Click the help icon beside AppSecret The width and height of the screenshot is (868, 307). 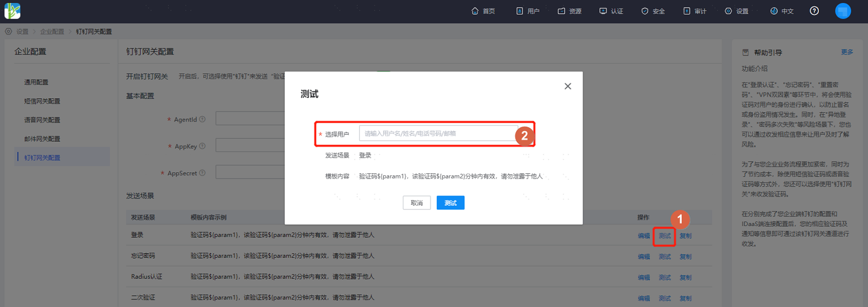pos(202,173)
